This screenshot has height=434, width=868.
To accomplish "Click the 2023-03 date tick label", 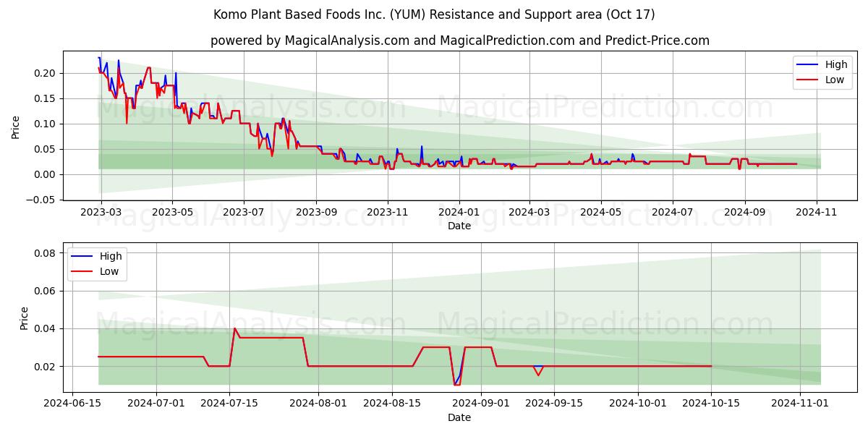I will (x=101, y=213).
